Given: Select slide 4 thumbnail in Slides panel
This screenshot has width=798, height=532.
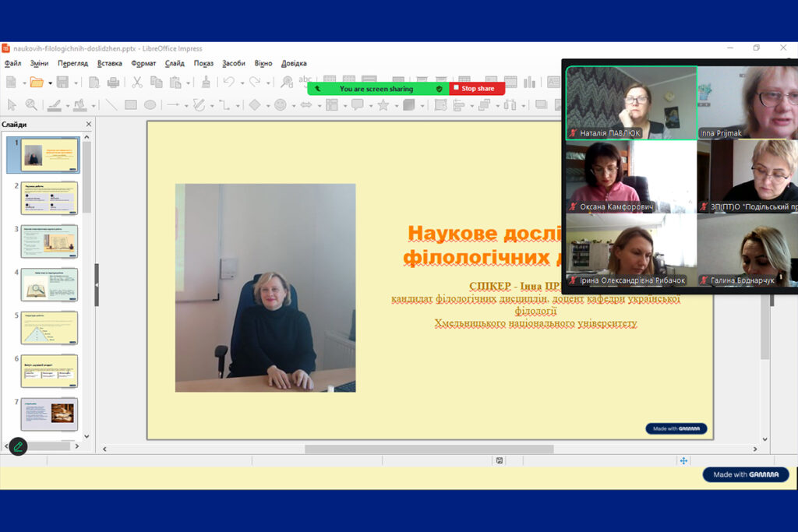Looking at the screenshot, I should click(49, 284).
